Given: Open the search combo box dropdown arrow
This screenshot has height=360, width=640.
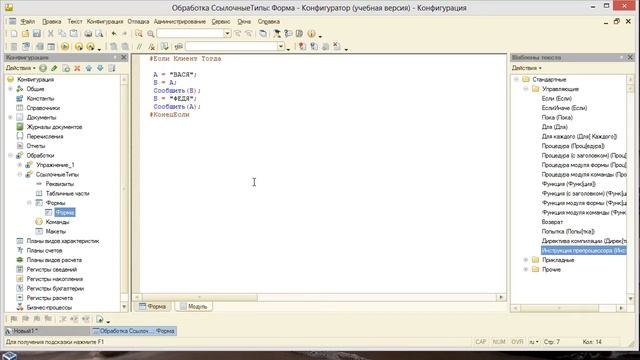Looking at the screenshot, I should click(227, 34).
